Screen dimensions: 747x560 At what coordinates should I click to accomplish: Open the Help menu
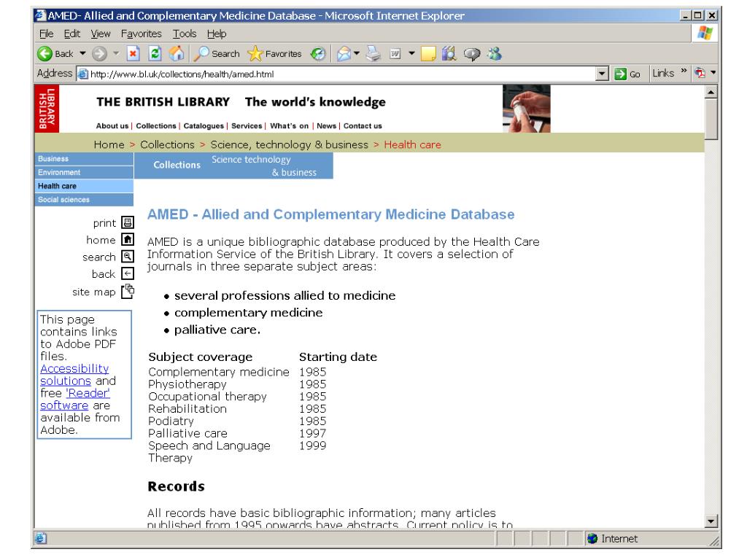[x=216, y=34]
